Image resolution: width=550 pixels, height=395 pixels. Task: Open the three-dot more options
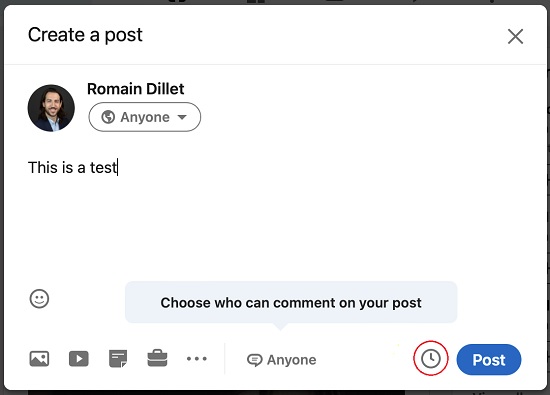point(197,359)
